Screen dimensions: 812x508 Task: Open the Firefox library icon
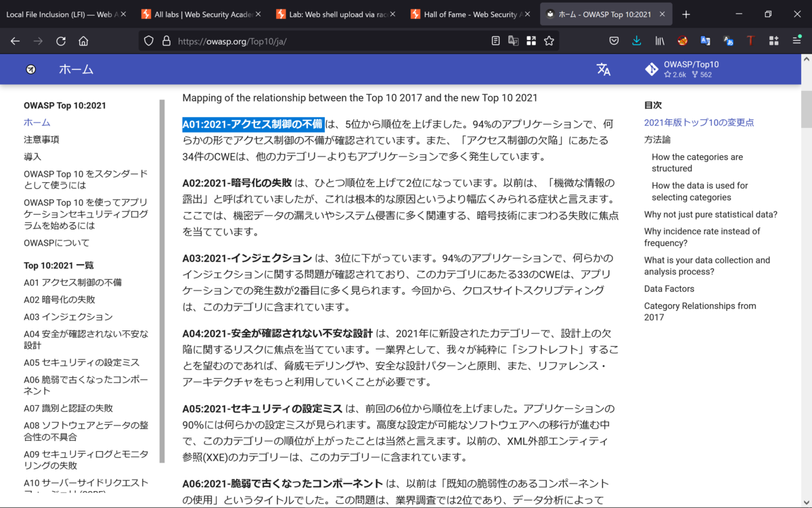point(660,41)
